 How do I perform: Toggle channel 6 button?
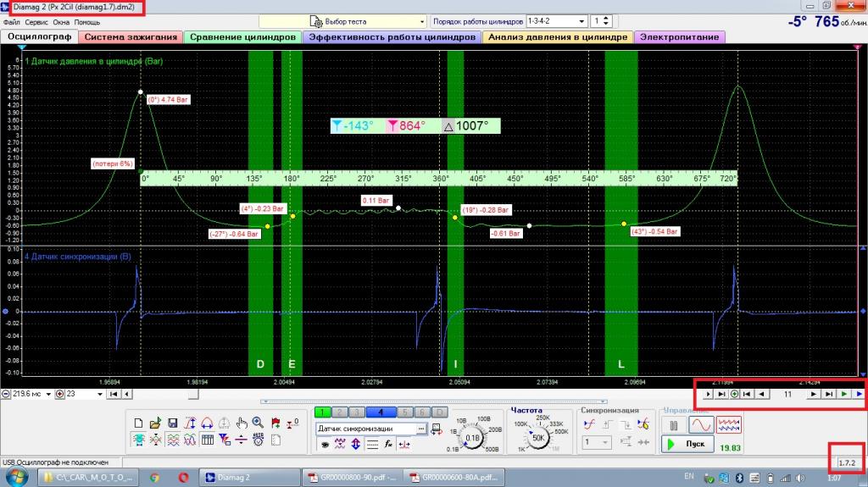pyautogui.click(x=422, y=412)
